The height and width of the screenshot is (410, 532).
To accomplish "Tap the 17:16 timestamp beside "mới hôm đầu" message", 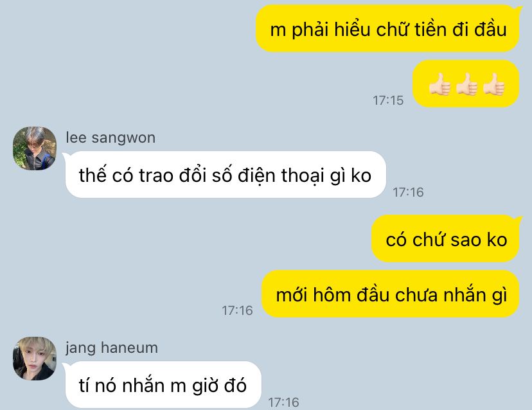I will (237, 310).
